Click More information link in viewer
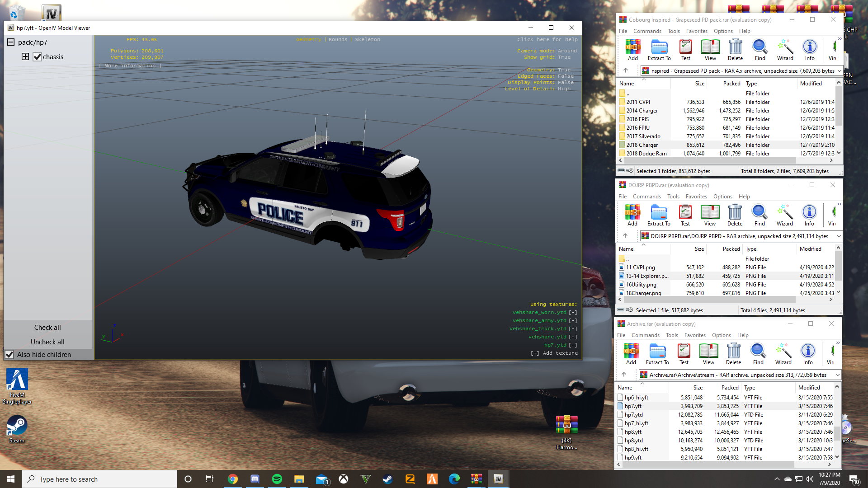The height and width of the screenshot is (488, 868). [130, 66]
